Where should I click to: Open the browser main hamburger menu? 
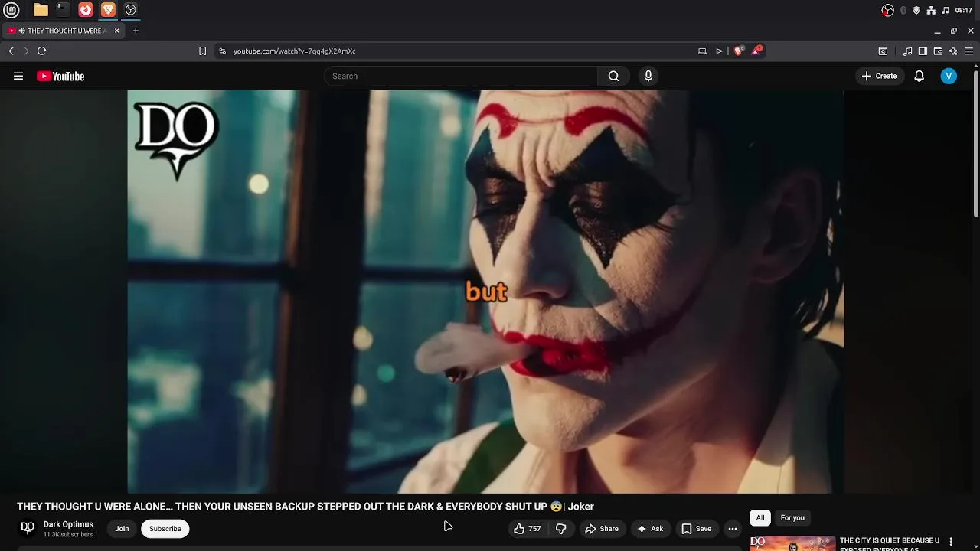pyautogui.click(x=969, y=51)
